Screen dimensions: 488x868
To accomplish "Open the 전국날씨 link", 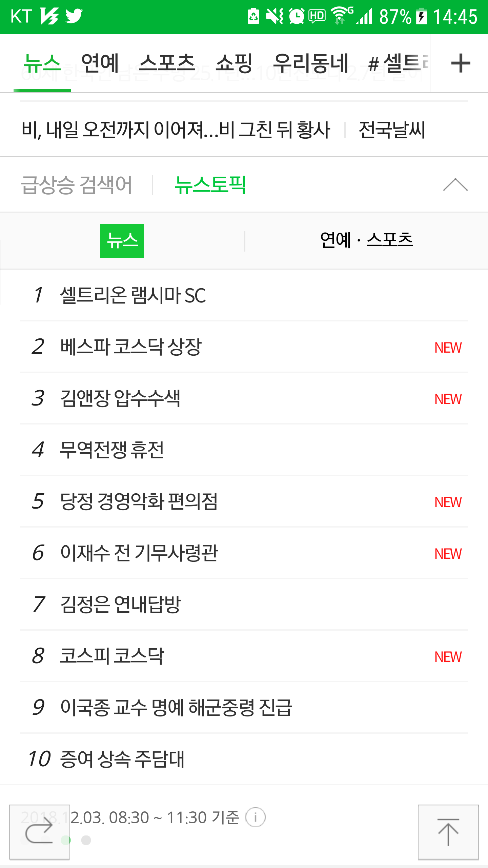I will click(x=391, y=130).
